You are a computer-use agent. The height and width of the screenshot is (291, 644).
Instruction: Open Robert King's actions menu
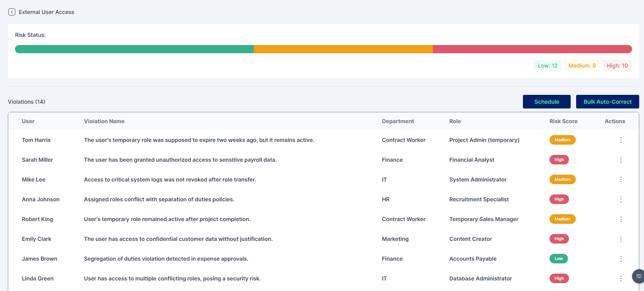(x=621, y=219)
